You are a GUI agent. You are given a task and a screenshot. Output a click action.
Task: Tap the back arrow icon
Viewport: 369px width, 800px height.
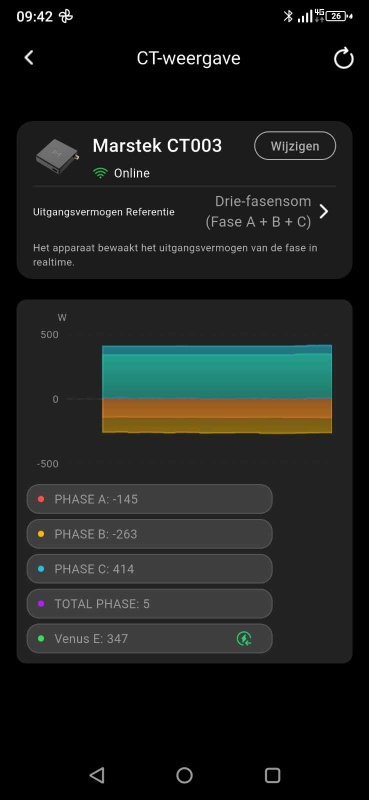[29, 58]
